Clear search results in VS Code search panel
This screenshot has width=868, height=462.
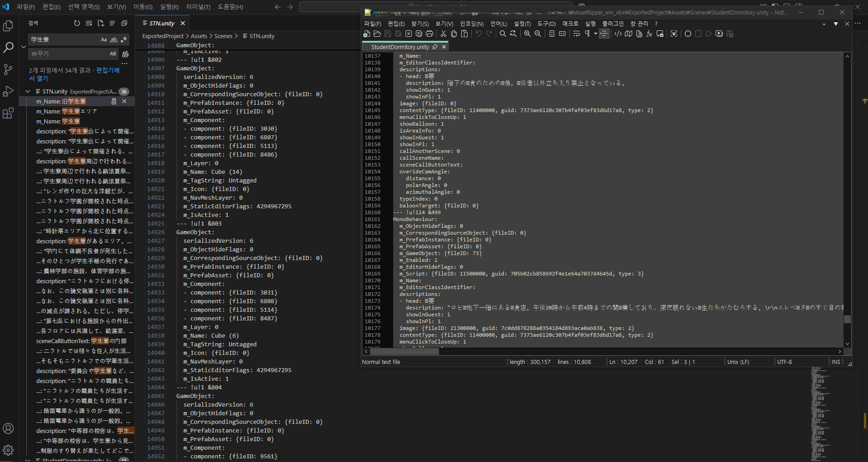tap(89, 23)
